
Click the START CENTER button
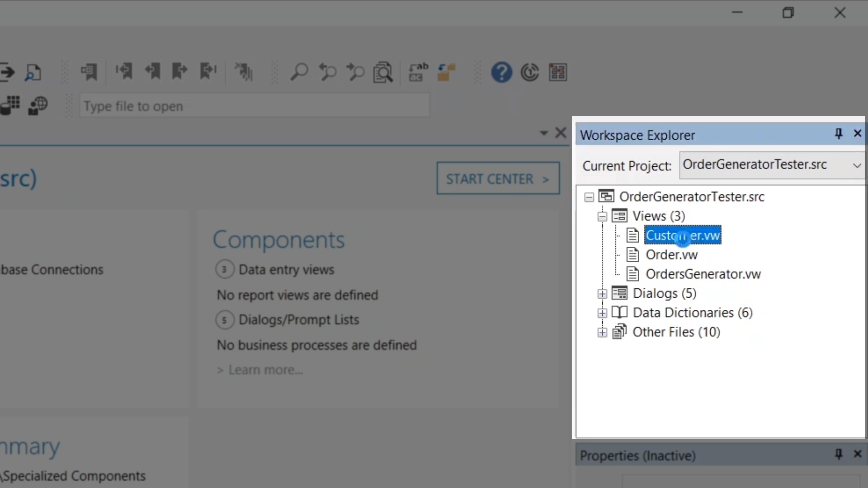point(498,178)
